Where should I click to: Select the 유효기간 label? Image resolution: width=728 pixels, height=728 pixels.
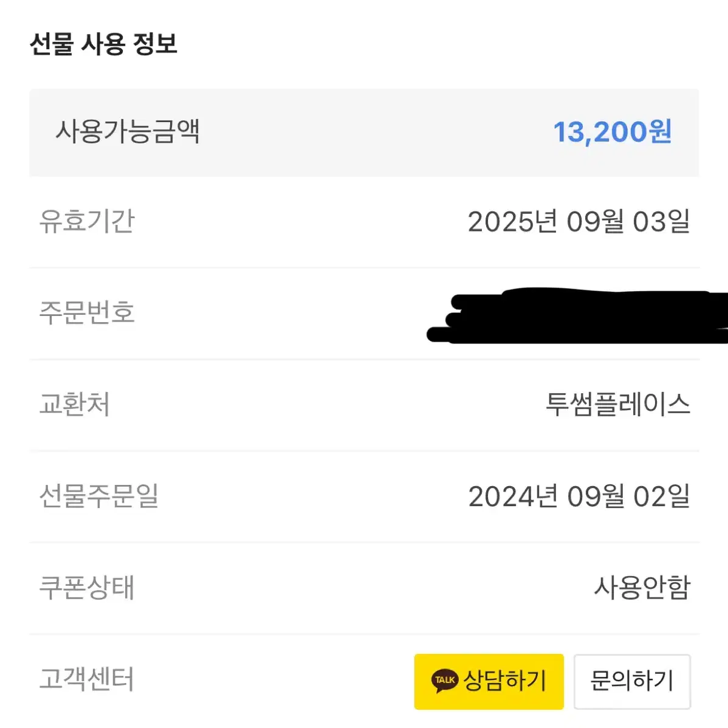point(87,221)
